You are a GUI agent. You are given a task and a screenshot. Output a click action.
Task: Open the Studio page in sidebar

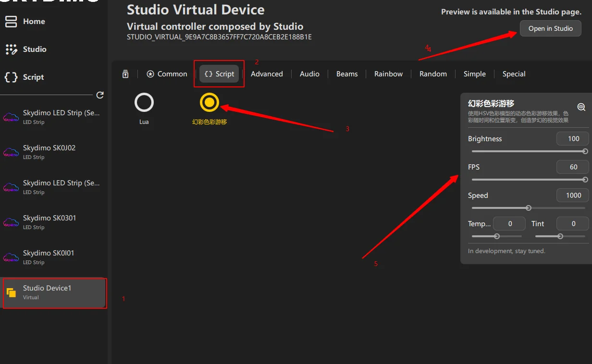click(x=35, y=49)
